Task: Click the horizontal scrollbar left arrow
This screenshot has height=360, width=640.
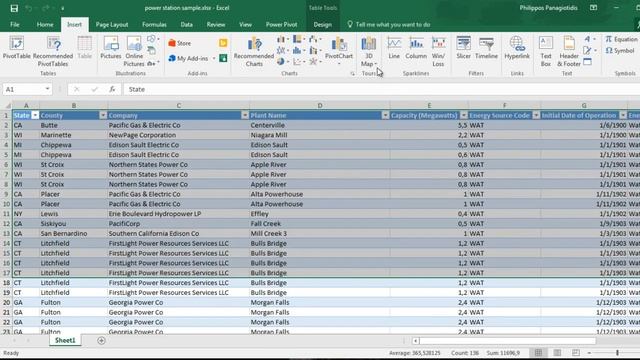Action: (x=416, y=340)
